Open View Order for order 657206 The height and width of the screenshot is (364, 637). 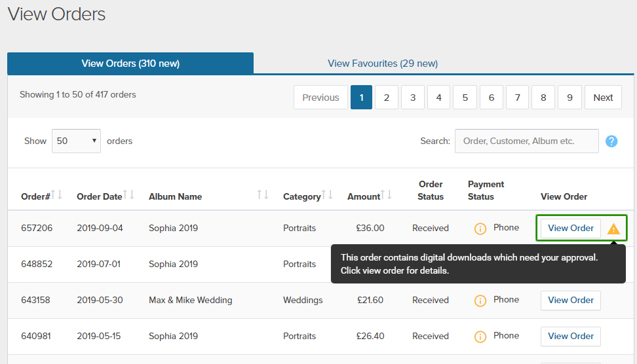570,228
